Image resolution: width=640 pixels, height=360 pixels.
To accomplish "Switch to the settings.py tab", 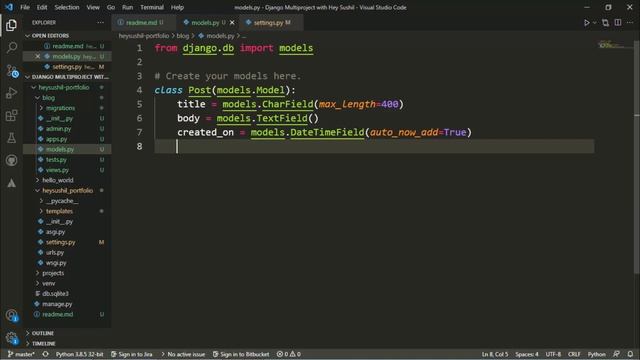I will click(272, 23).
